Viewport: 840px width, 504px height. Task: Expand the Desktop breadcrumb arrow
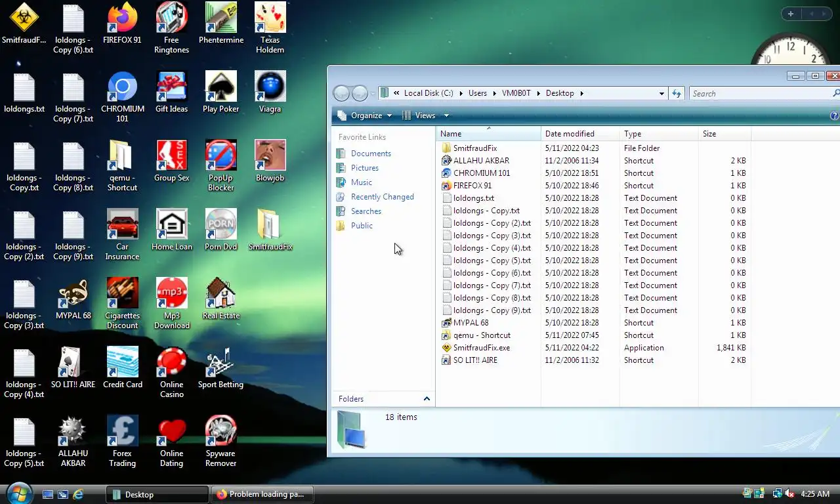tap(581, 93)
